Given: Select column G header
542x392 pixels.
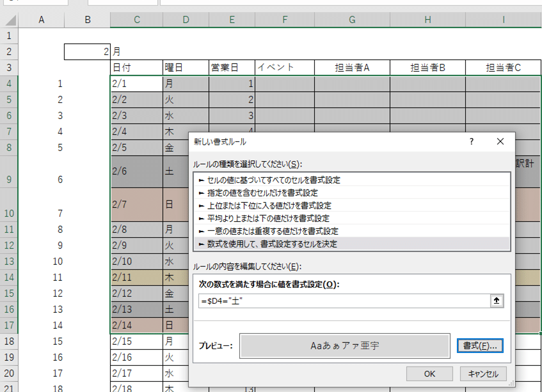Looking at the screenshot, I should pyautogui.click(x=352, y=20).
